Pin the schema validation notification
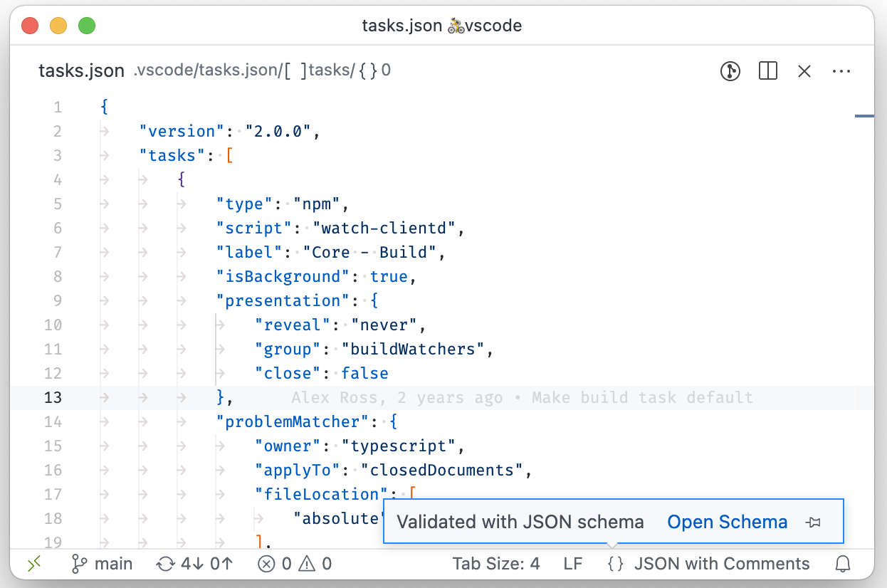887x588 pixels. [813, 522]
